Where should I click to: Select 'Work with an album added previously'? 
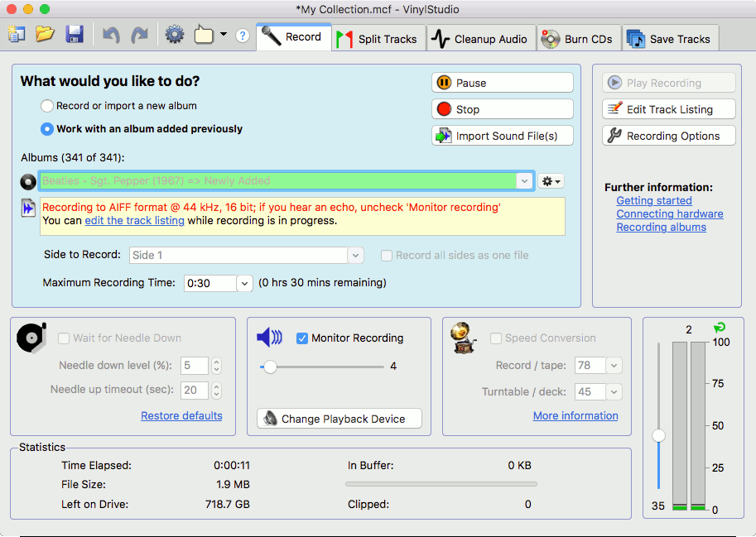click(x=46, y=129)
